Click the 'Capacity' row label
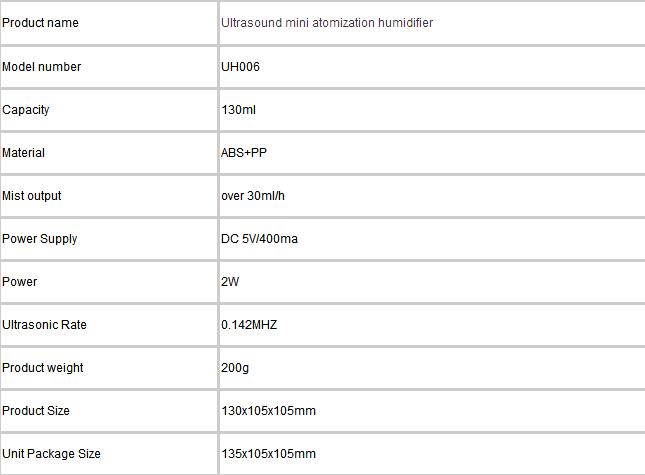Image resolution: width=645 pixels, height=475 pixels. 26,110
